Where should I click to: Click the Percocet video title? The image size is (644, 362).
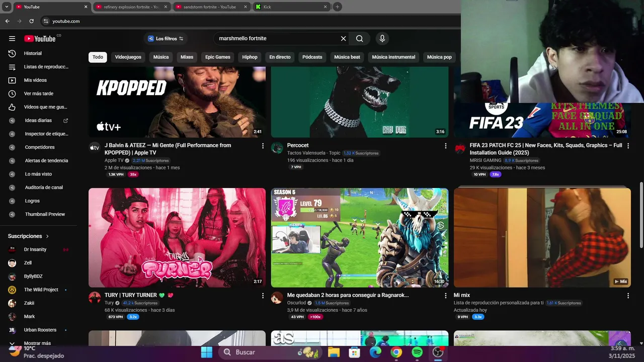pos(298,145)
